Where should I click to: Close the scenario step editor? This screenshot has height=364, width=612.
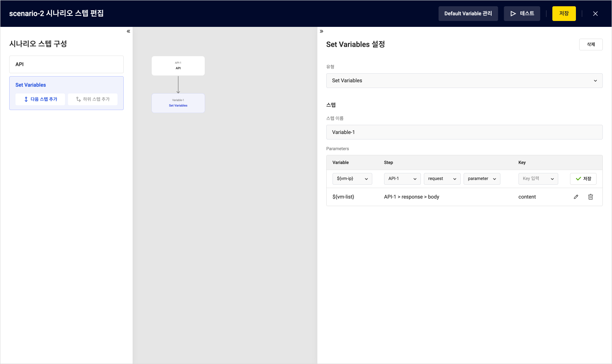(x=595, y=14)
